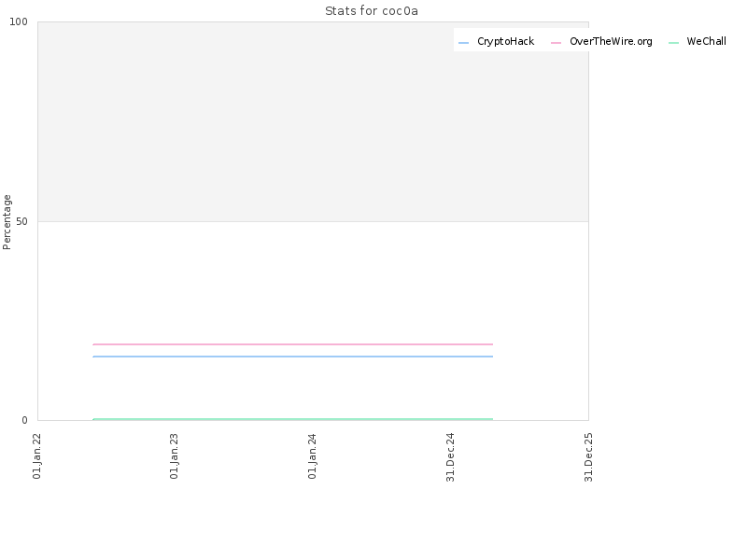
Task: Select the OverTheWire.org legend label
Action: [611, 41]
